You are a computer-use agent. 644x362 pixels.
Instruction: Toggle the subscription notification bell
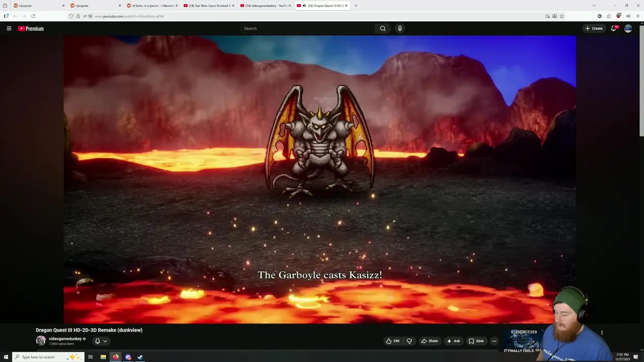point(98,341)
